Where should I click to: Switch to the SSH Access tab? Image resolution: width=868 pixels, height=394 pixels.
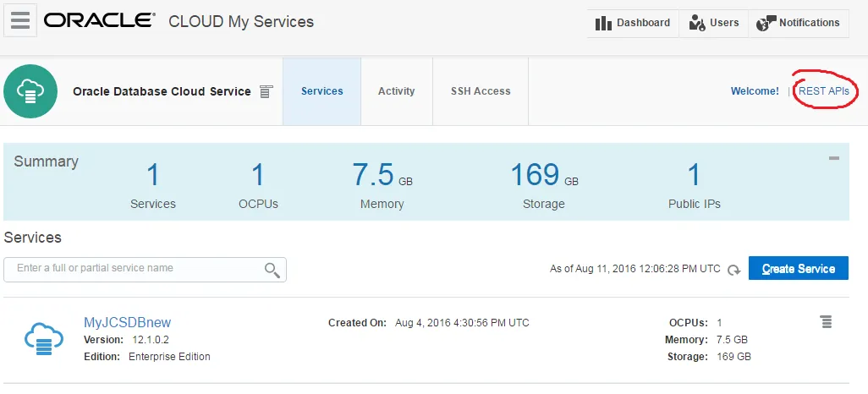(481, 91)
